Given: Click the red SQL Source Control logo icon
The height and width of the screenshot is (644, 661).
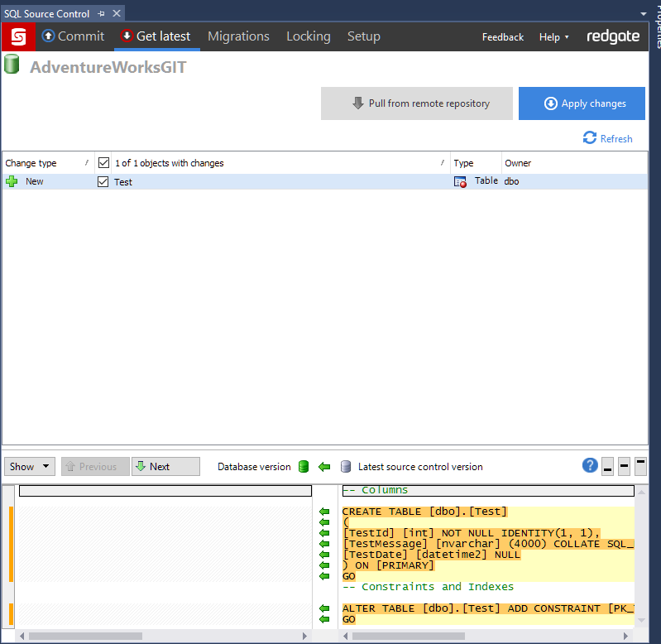Looking at the screenshot, I should pos(18,36).
